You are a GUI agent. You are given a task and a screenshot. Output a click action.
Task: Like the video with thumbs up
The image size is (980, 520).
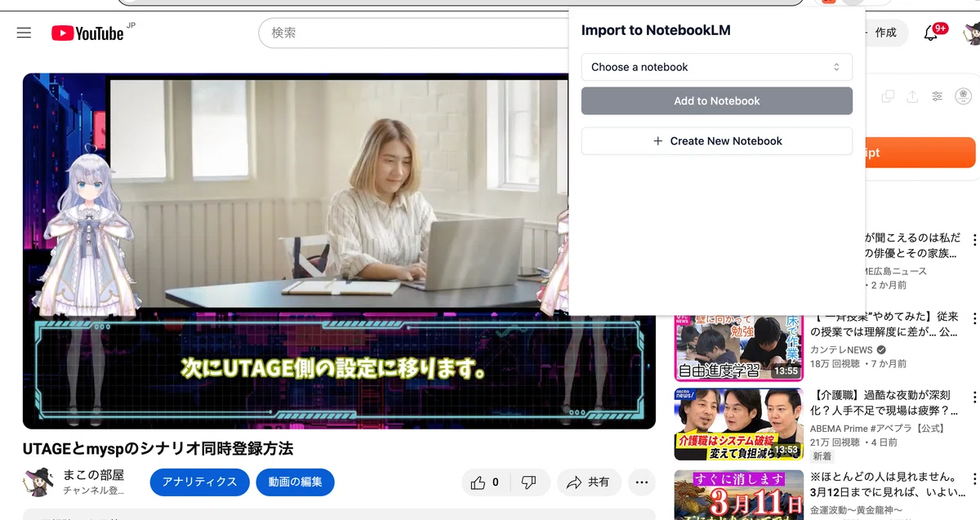485,482
